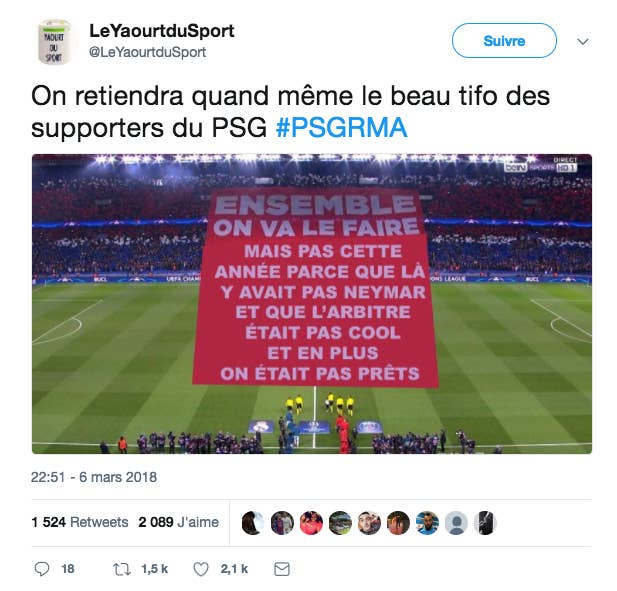The height and width of the screenshot is (591, 617).
Task: Click the envelope direct message icon
Action: pyautogui.click(x=282, y=569)
